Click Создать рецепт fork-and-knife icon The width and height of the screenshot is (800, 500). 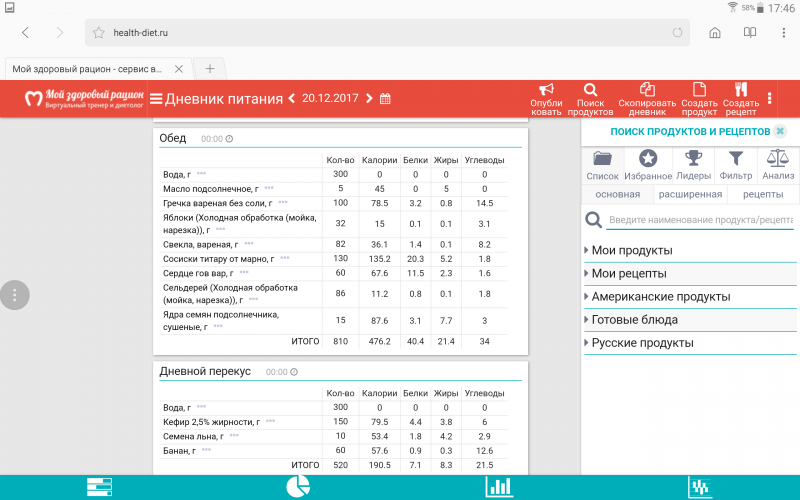740,90
